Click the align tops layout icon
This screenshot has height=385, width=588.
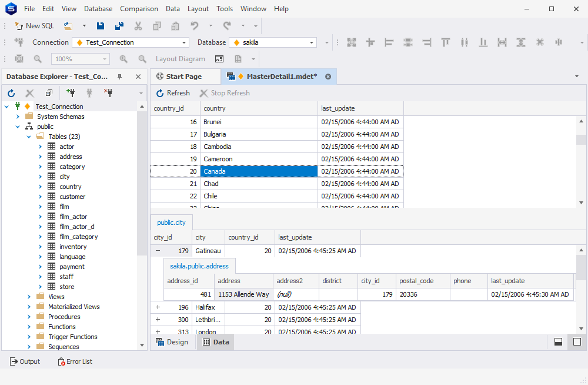click(445, 42)
